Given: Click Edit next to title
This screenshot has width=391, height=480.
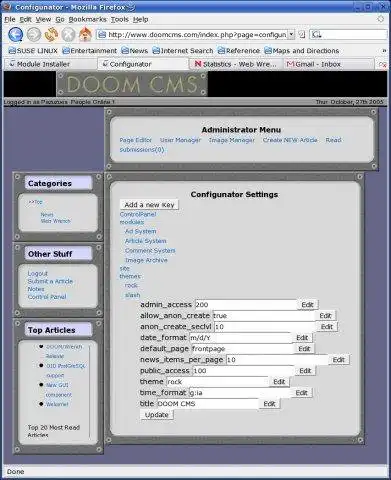Looking at the screenshot, I should [269, 403].
